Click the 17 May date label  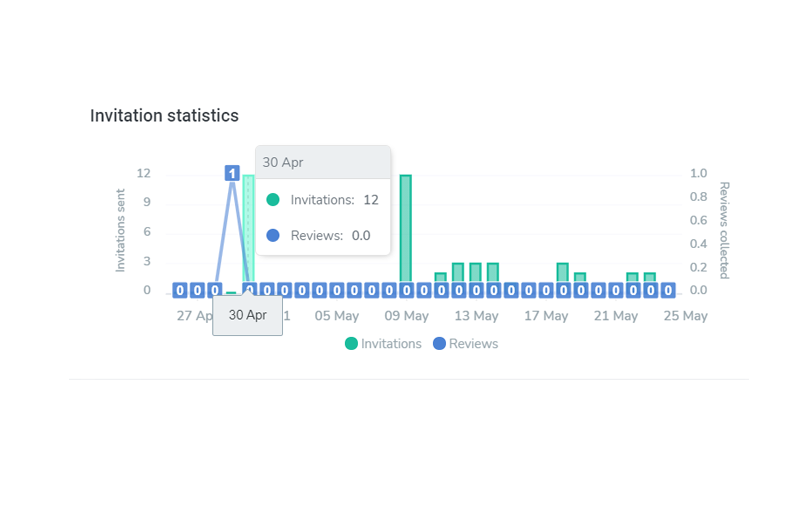tap(546, 316)
